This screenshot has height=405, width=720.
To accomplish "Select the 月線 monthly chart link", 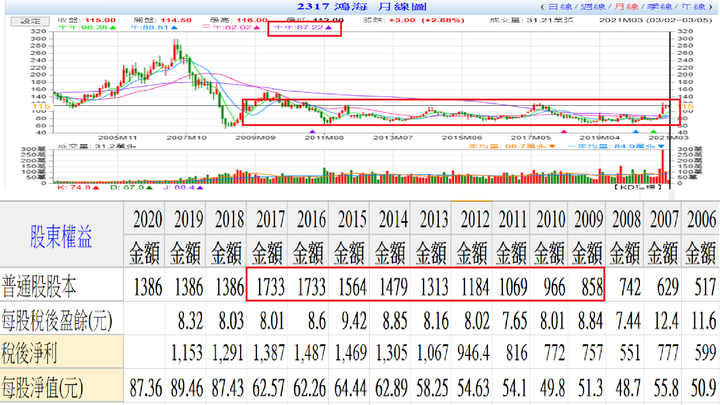I will tap(626, 6).
